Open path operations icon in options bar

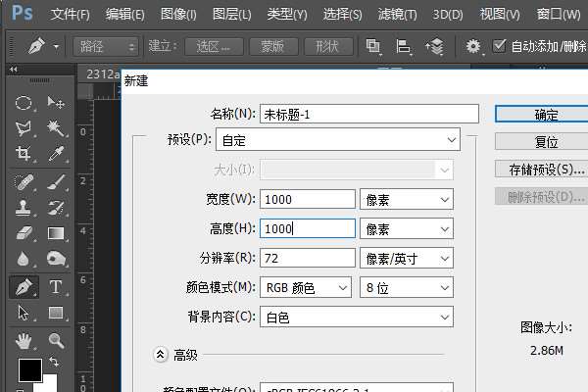pyautogui.click(x=372, y=46)
